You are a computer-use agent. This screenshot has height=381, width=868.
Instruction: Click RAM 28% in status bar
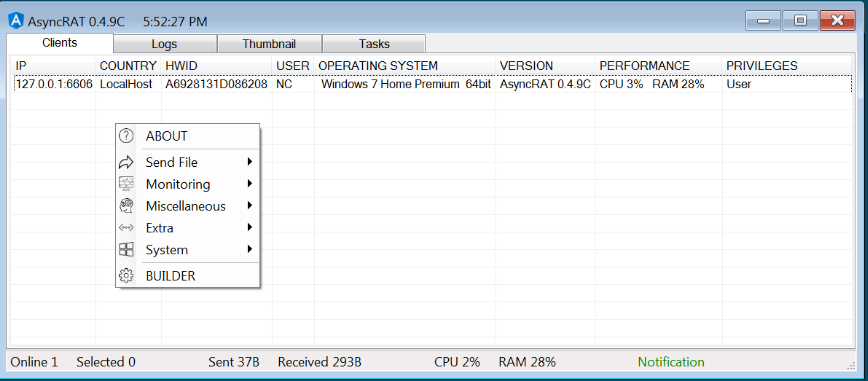point(527,362)
